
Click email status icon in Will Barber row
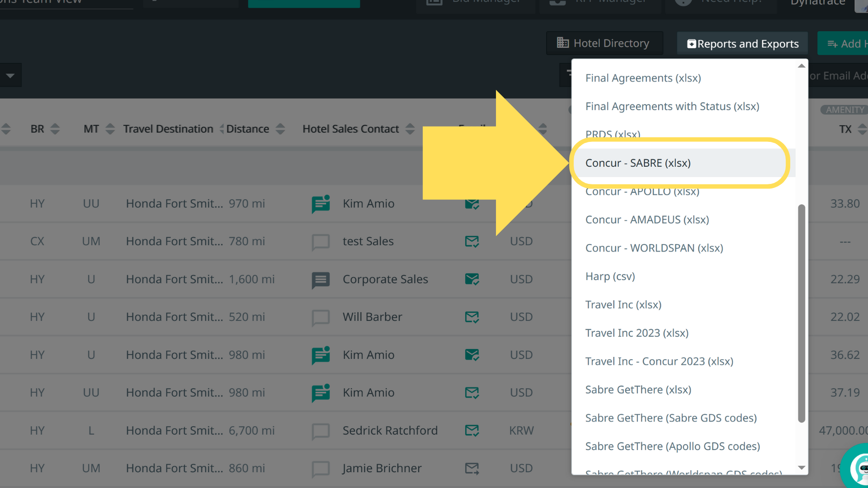472,317
